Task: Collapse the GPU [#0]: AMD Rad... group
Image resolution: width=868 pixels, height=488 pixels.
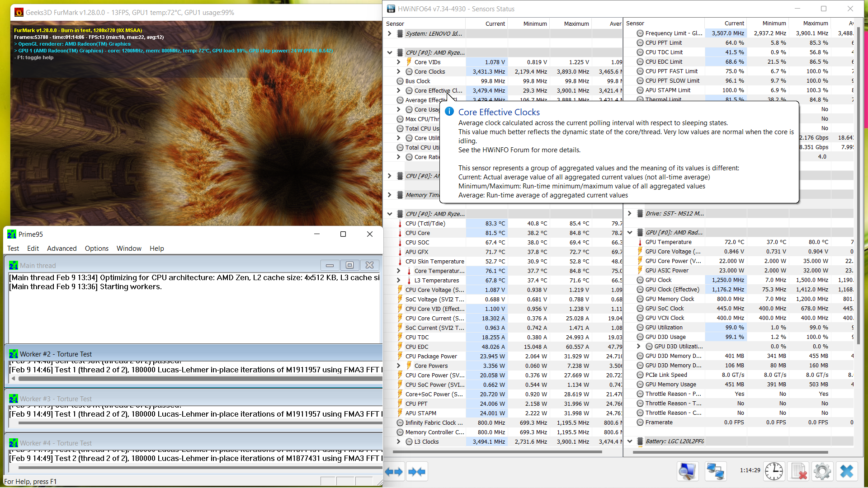Action: pos(630,232)
